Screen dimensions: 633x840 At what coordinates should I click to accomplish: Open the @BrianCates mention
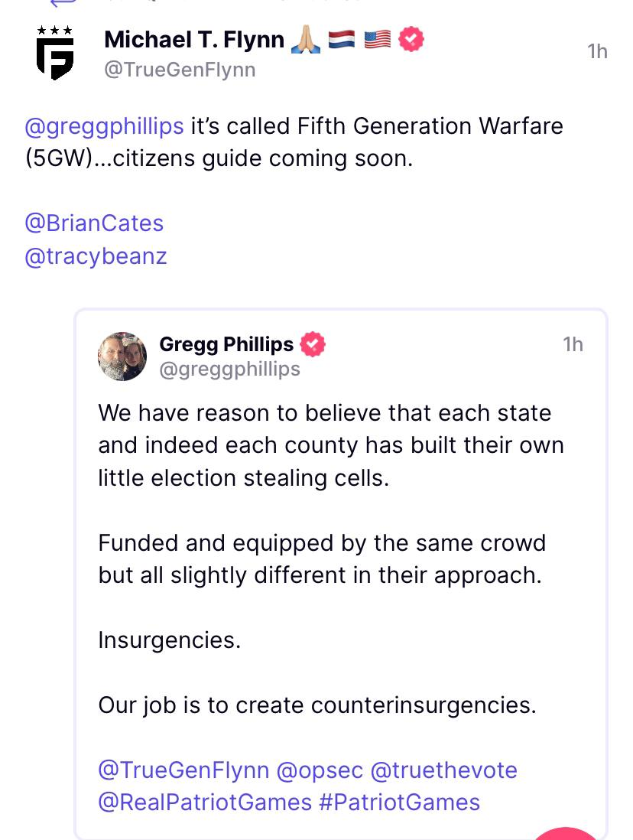[x=94, y=223]
